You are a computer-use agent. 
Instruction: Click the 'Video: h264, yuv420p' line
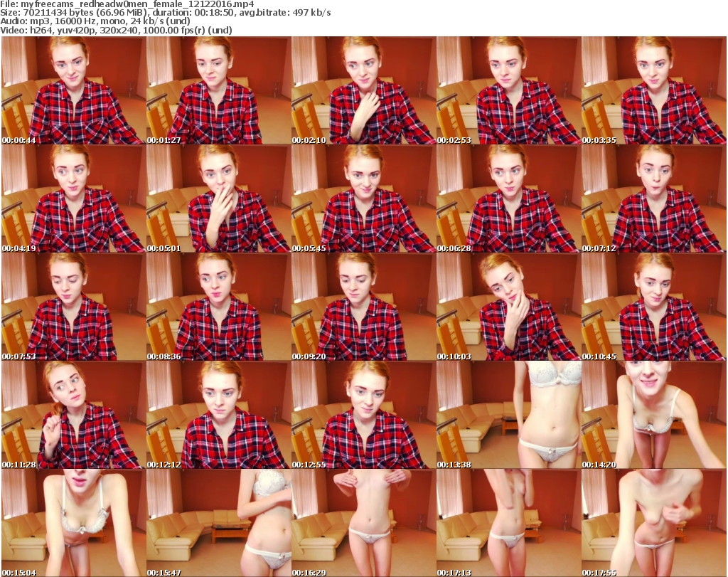(x=116, y=30)
